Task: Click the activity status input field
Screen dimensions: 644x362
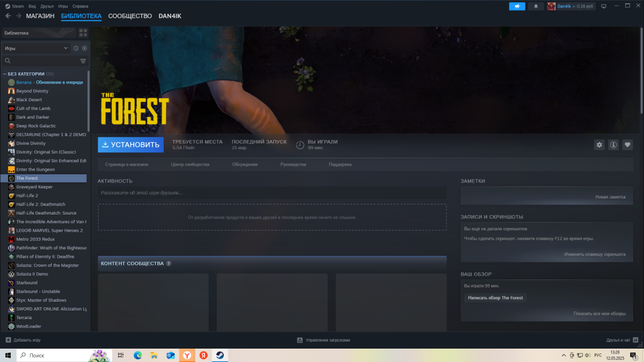Action: tap(272, 193)
